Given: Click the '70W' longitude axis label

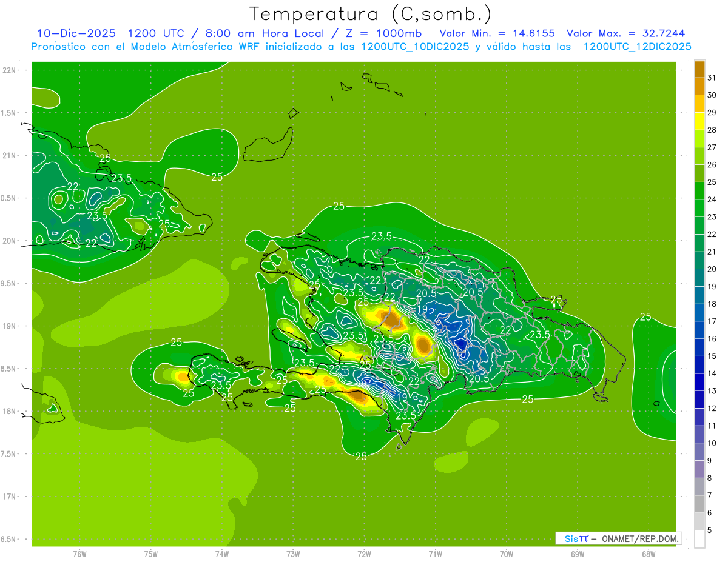Looking at the screenshot, I should pos(507,554).
